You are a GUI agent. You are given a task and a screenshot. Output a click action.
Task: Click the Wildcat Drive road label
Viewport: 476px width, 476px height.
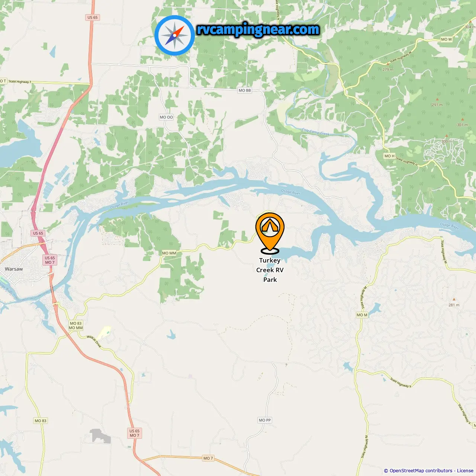[x=94, y=341]
